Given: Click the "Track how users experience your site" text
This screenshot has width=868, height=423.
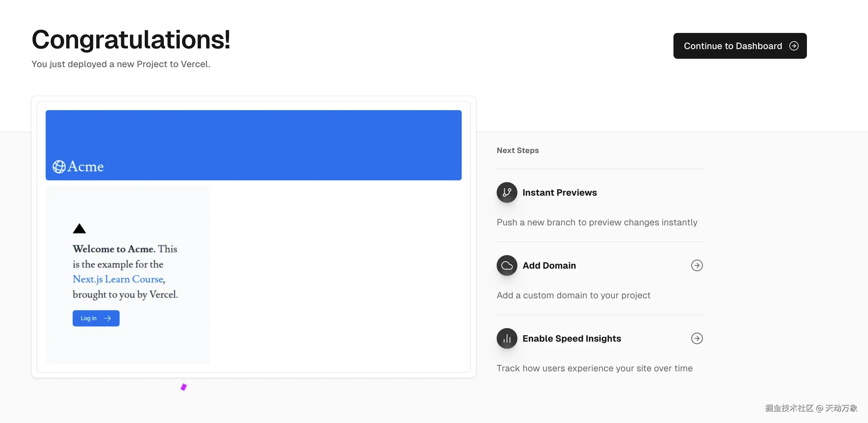Looking at the screenshot, I should 594,368.
